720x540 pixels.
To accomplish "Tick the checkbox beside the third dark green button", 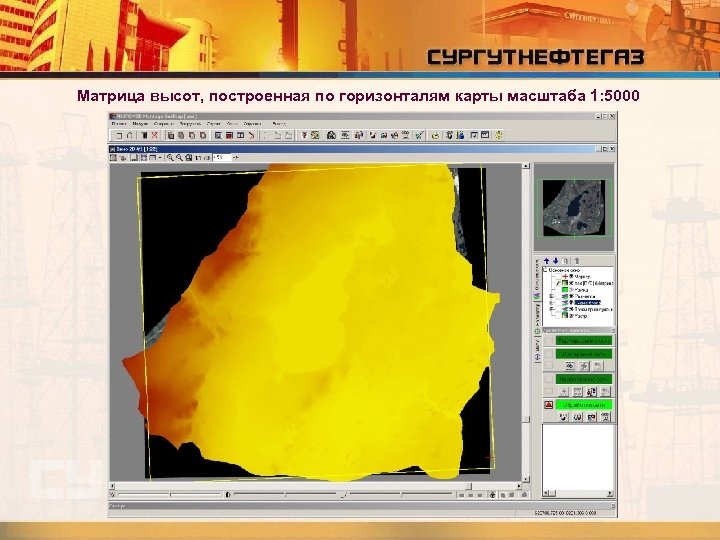I will (x=549, y=379).
